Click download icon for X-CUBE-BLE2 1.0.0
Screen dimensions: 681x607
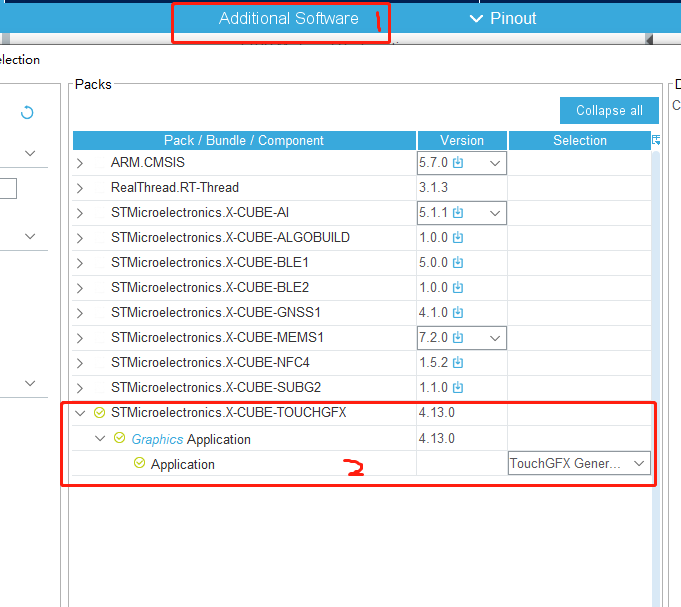point(458,287)
